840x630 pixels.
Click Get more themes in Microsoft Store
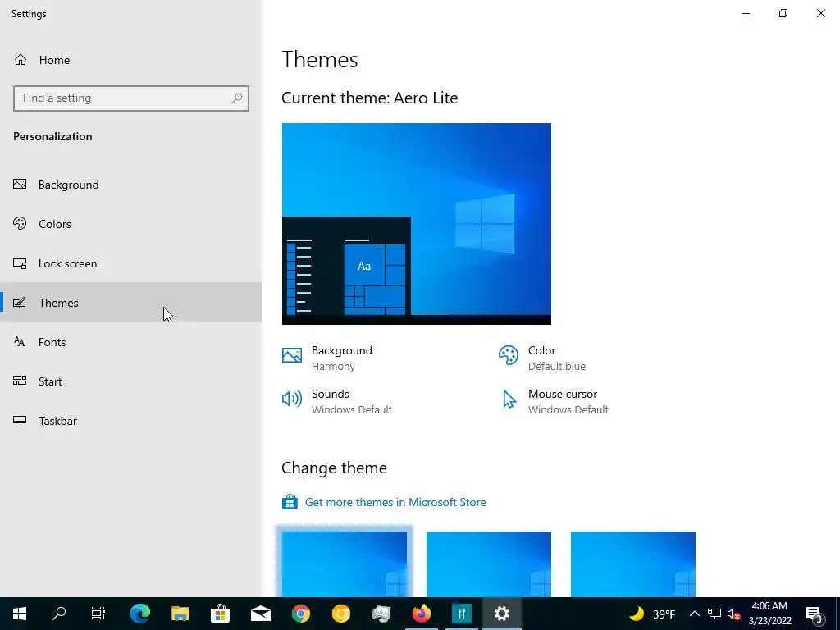point(395,502)
